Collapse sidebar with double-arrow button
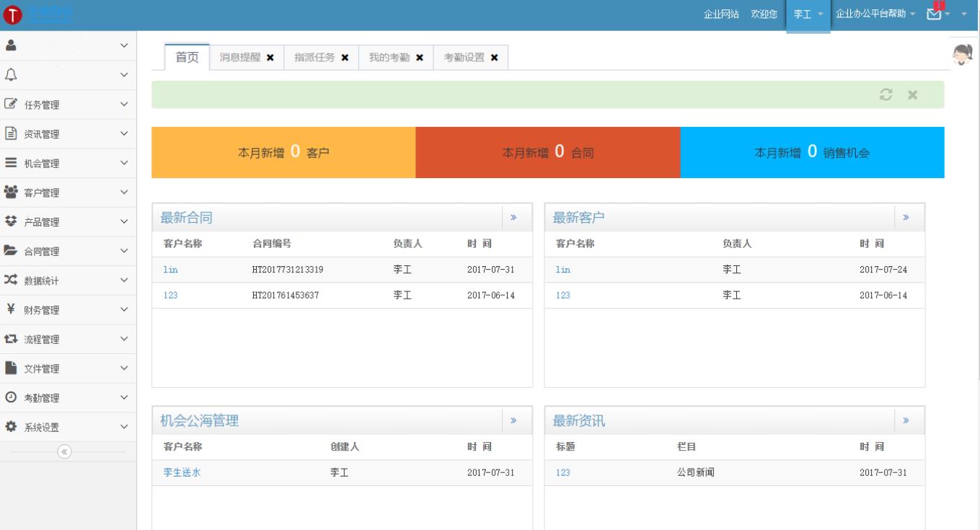Image resolution: width=980 pixels, height=530 pixels. [65, 451]
